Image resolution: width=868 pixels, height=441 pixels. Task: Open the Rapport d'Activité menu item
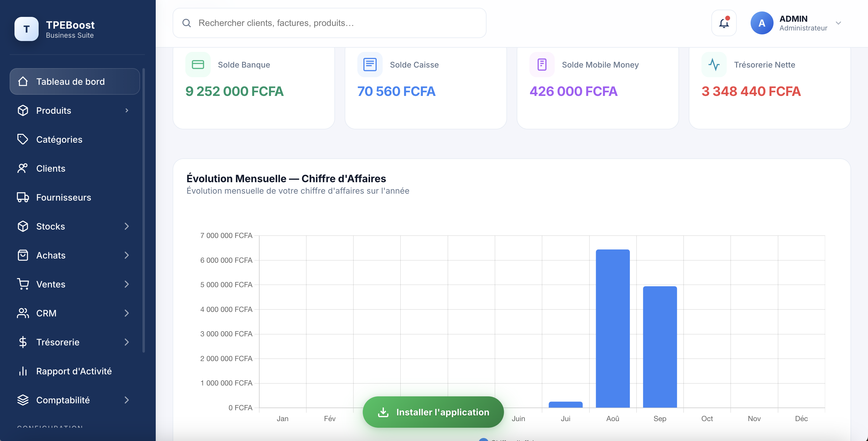[x=75, y=371]
